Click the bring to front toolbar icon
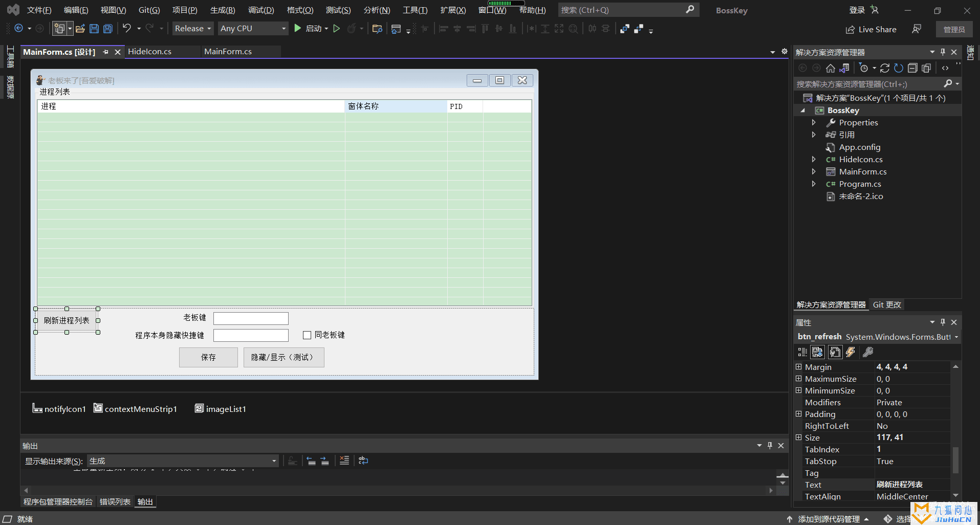Screen dimensions: 980x525 625,29
